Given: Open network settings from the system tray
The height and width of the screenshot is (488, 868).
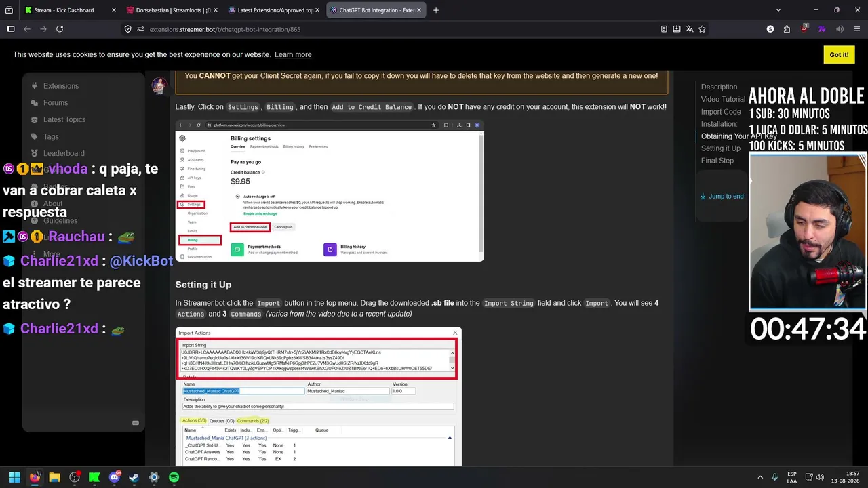Looking at the screenshot, I should 808,477.
